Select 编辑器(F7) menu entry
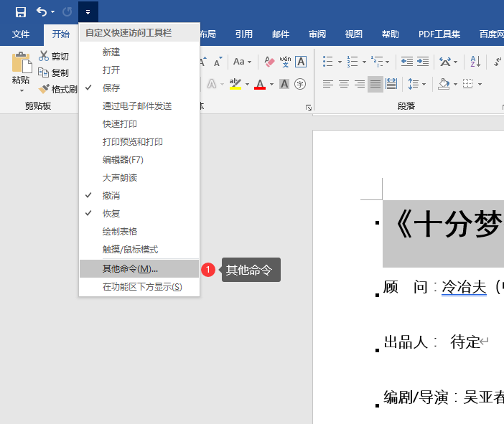Viewport: 504px width, 424px height. coord(139,160)
